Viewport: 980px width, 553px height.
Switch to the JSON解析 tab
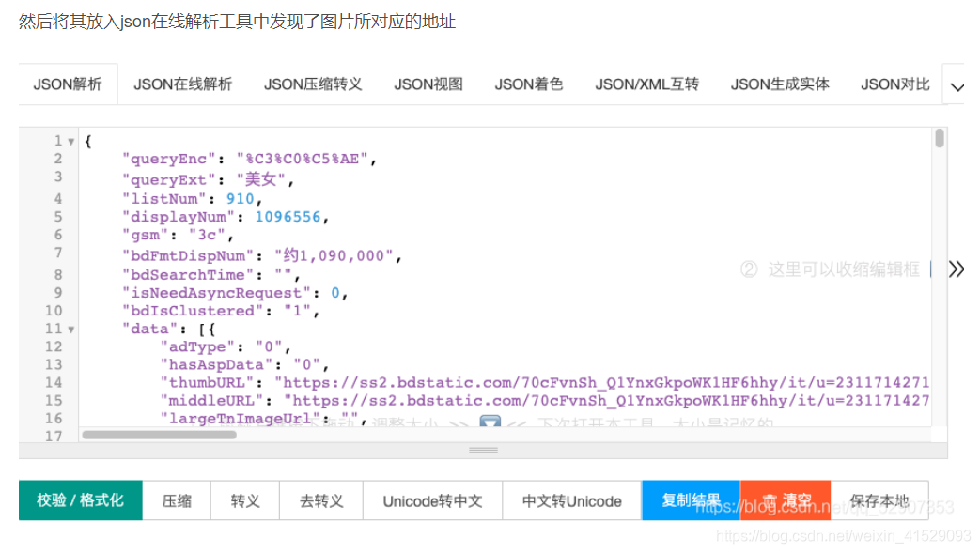(x=68, y=84)
